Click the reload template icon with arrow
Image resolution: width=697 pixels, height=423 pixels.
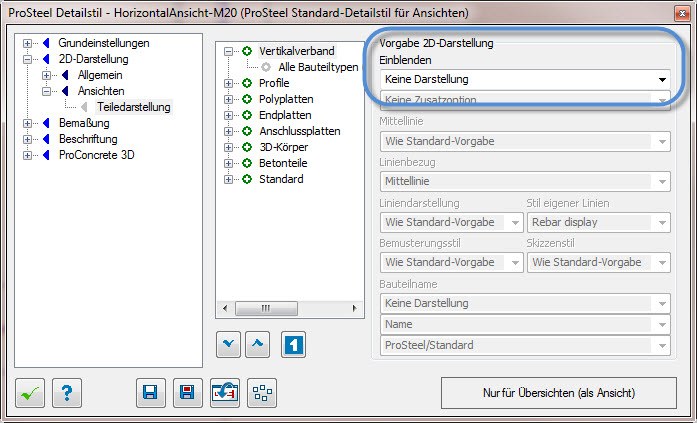tap(224, 393)
